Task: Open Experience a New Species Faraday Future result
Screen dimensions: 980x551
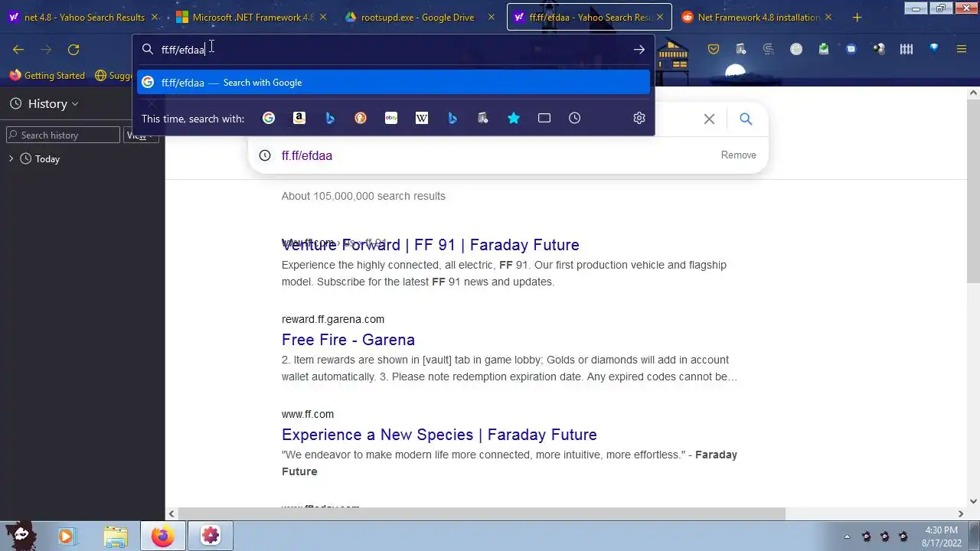Action: (x=439, y=435)
